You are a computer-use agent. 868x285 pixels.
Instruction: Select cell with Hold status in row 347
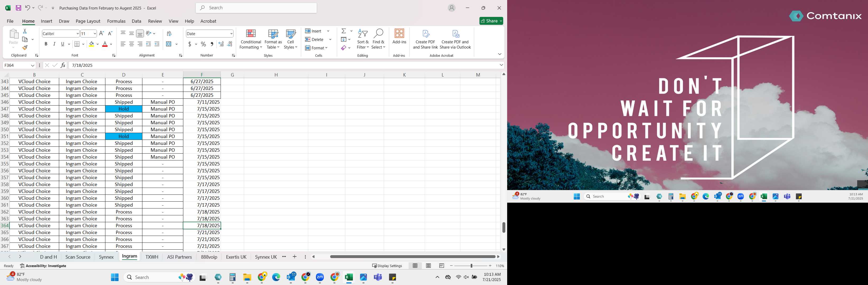(124, 109)
